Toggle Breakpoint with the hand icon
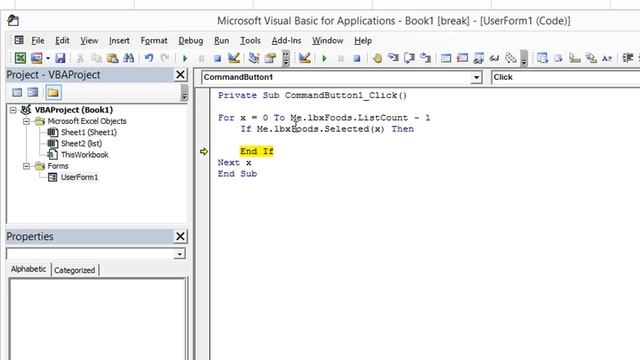640x360 pixels. coord(377,58)
